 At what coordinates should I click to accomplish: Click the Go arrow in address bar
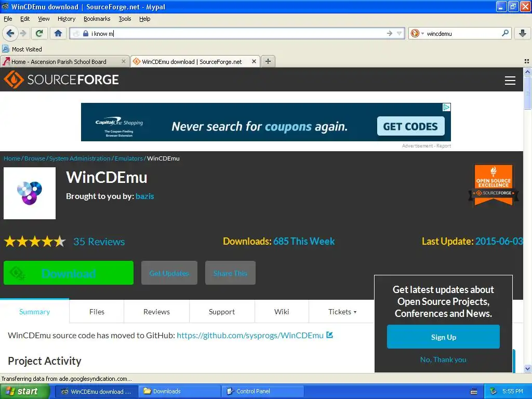389,33
